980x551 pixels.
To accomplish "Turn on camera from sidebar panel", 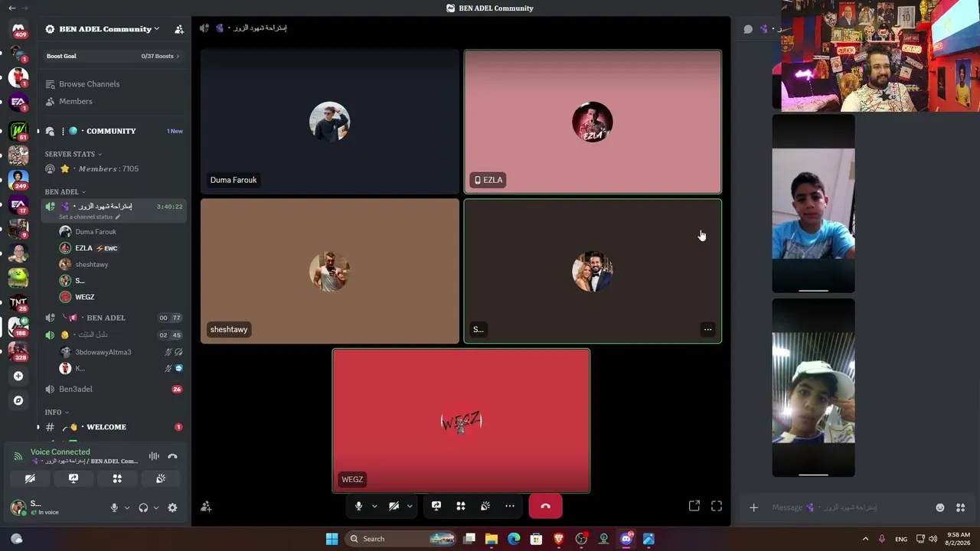I will [30, 478].
